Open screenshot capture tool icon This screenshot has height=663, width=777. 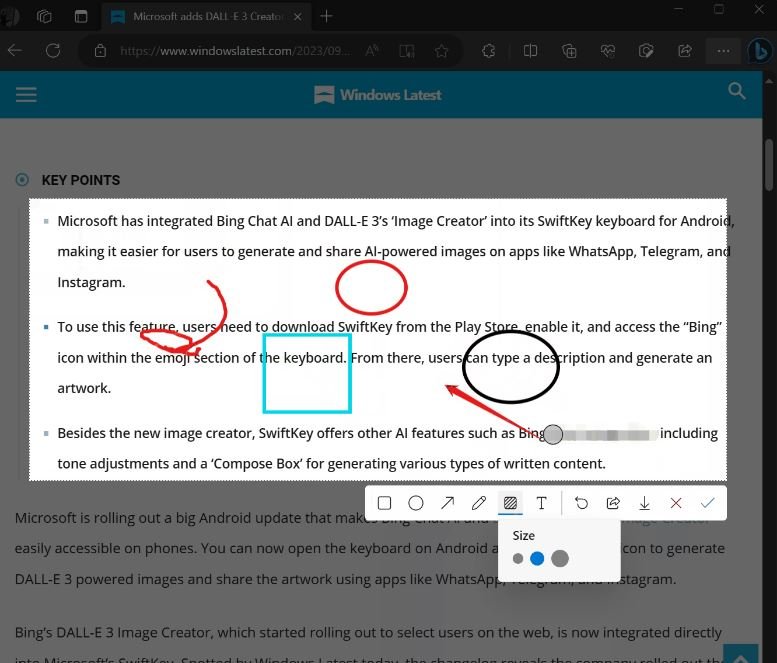point(646,51)
